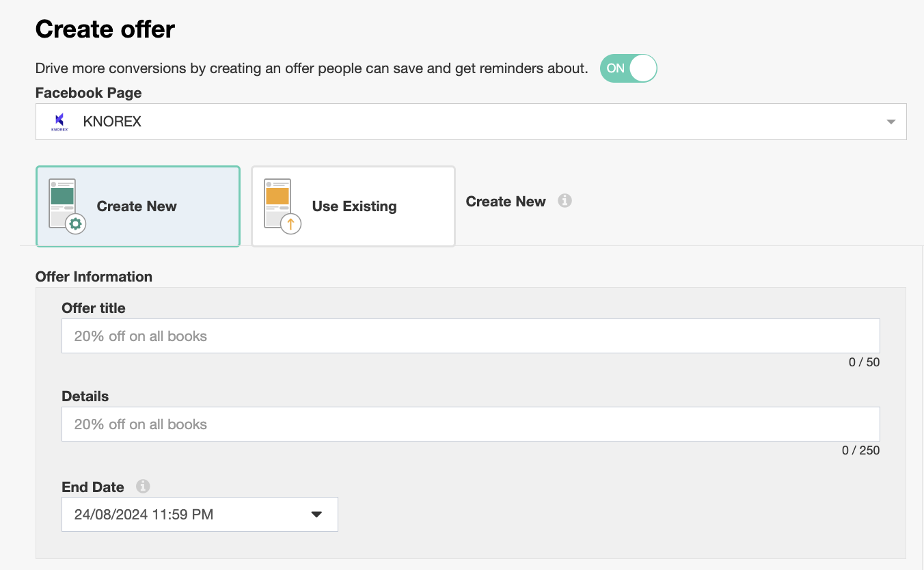The height and width of the screenshot is (570, 924).
Task: Click the info icon next to End Date
Action: pos(142,487)
